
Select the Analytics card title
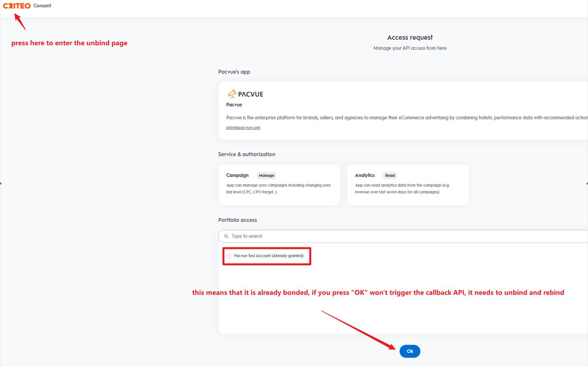click(365, 175)
